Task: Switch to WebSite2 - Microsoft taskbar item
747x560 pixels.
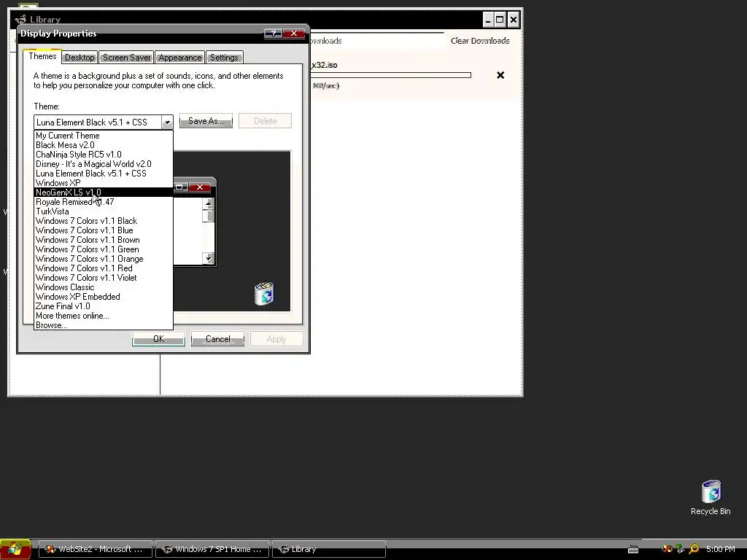Action: (96, 549)
